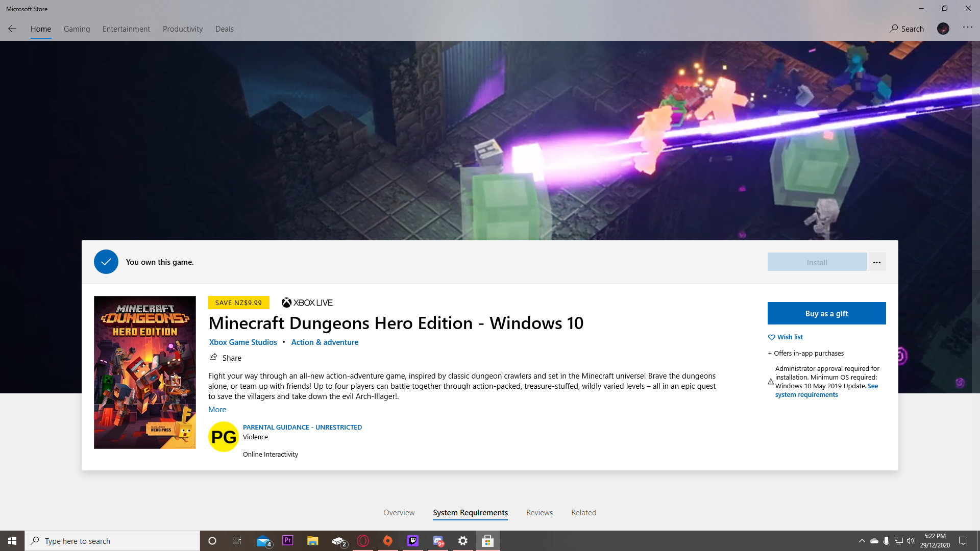
Task: Open Discord from the taskbar
Action: pyautogui.click(x=438, y=541)
